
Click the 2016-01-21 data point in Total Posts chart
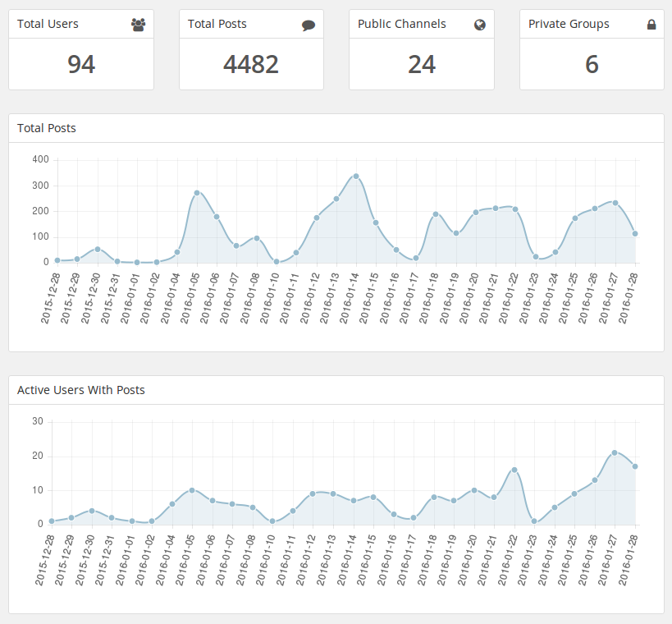pyautogui.click(x=496, y=209)
